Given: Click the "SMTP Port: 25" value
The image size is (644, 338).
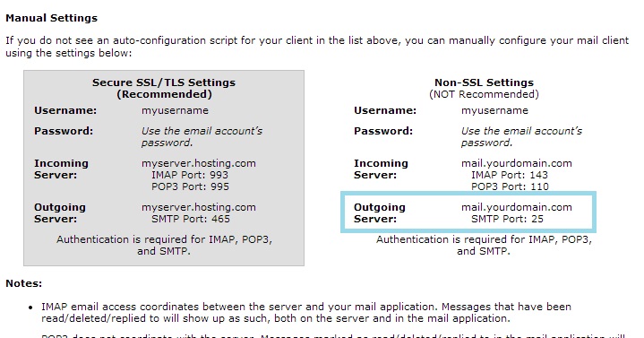Looking at the screenshot, I should point(507,219).
